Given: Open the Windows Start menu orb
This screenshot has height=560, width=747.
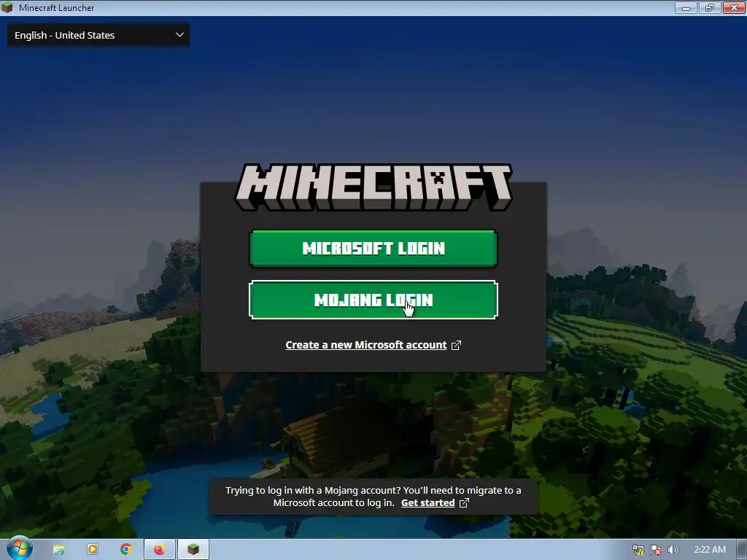Looking at the screenshot, I should [x=18, y=548].
